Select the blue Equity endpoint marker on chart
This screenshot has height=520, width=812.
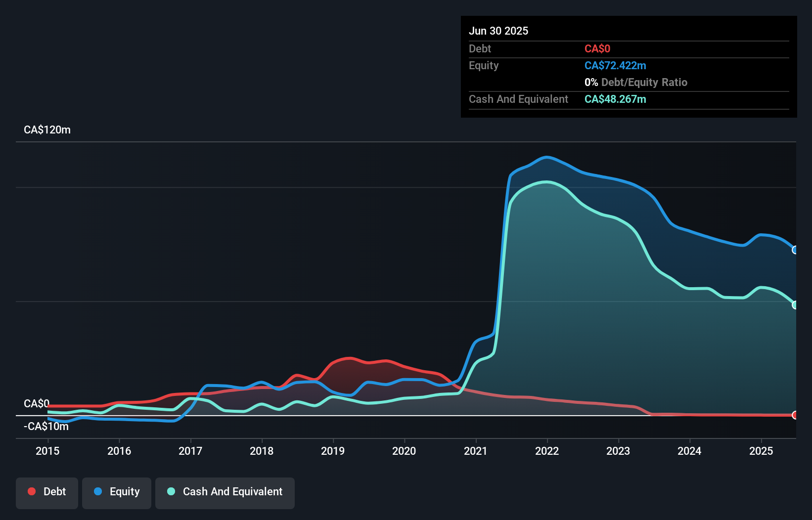(795, 251)
